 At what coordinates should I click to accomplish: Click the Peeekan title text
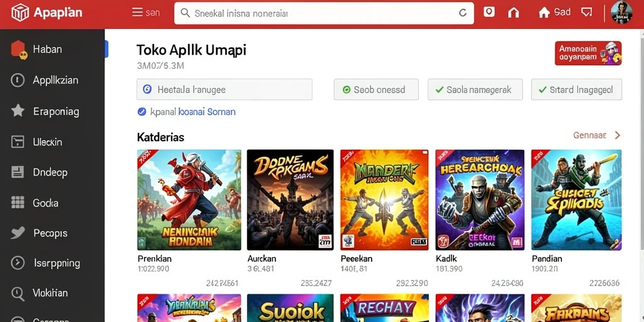357,258
